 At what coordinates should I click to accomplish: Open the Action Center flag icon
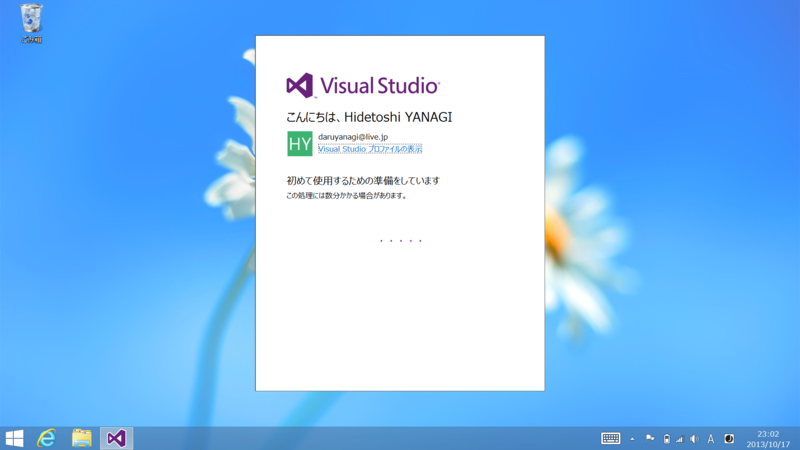click(x=649, y=438)
